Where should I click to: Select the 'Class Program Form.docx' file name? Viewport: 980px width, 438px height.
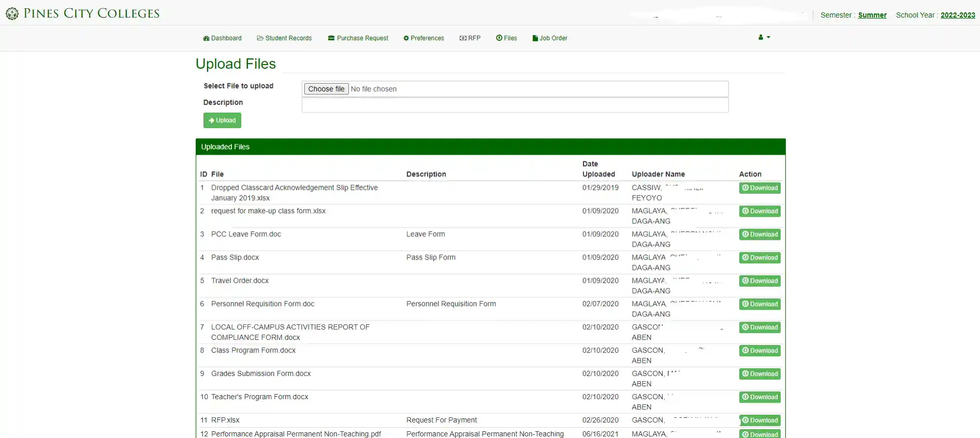253,351
